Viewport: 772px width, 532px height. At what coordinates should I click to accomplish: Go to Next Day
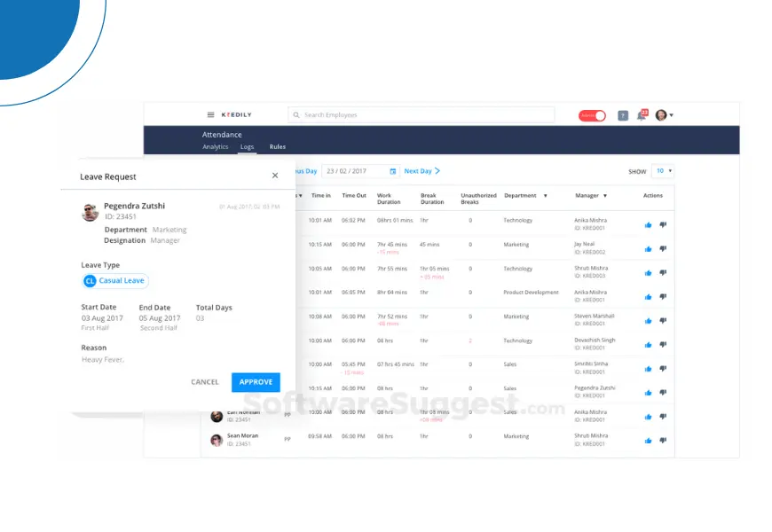coord(422,171)
